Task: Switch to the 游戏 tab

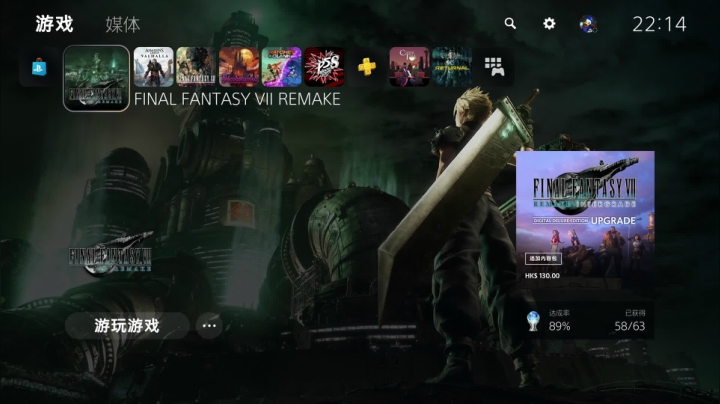Action: click(54, 24)
